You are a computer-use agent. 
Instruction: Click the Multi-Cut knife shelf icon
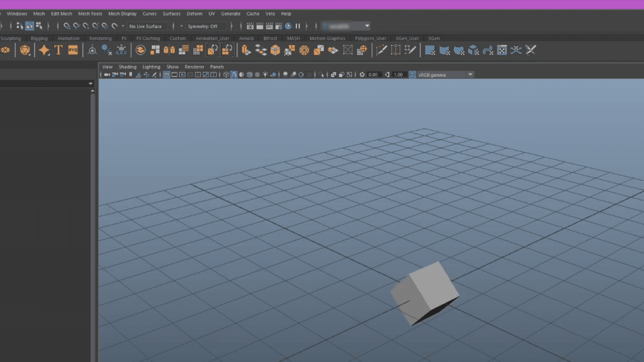click(381, 50)
